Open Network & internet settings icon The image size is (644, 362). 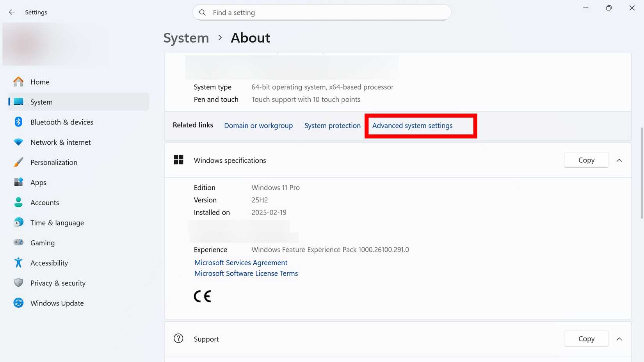click(x=18, y=142)
